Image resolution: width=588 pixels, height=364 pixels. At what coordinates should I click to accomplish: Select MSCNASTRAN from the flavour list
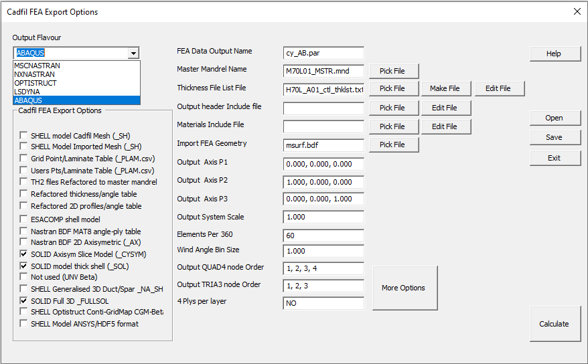[x=76, y=66]
